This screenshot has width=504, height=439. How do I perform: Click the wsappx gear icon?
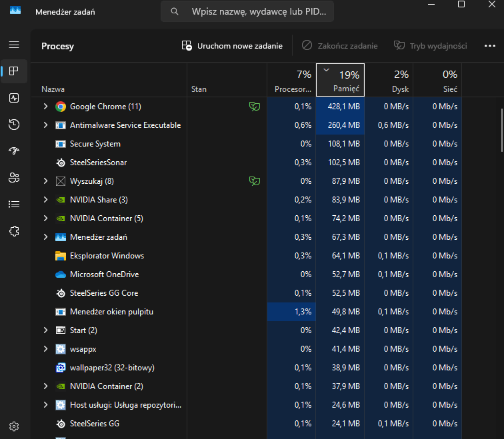click(61, 349)
